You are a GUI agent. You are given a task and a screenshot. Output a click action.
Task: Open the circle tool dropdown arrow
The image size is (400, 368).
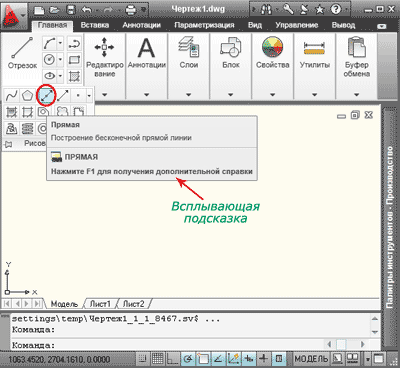(x=60, y=60)
